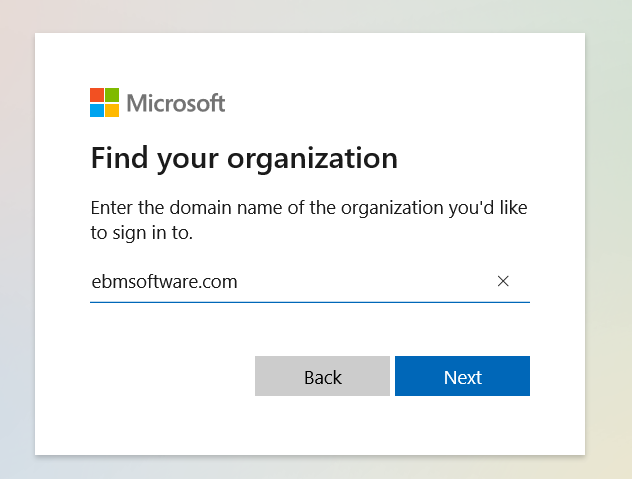Click the word Back on the gray button
Screen dimensions: 632x479
pyautogui.click(x=323, y=378)
